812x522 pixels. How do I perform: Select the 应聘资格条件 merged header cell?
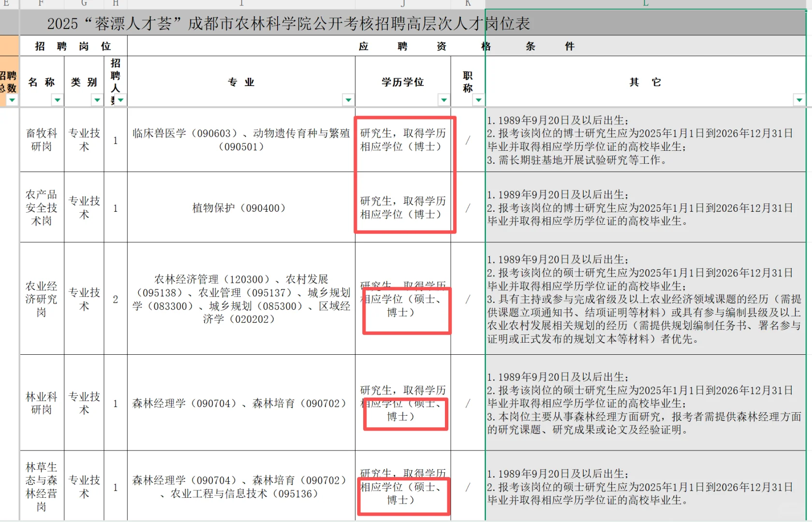467,46
